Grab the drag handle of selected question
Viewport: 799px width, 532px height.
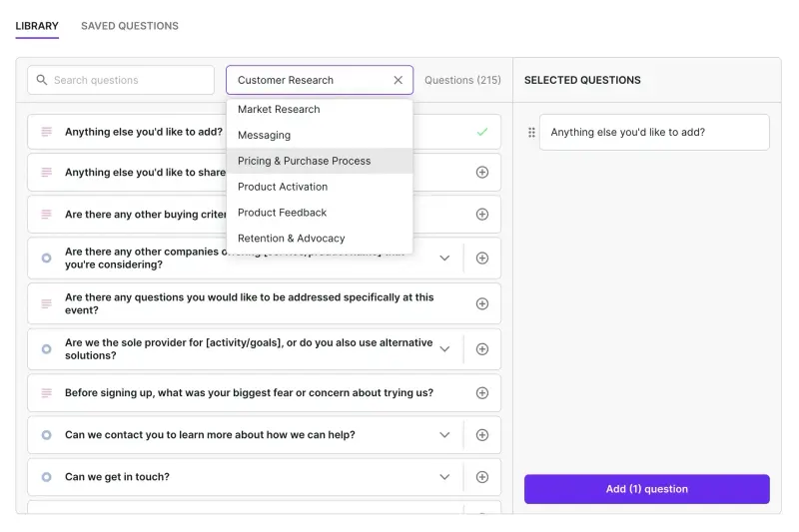[531, 133]
